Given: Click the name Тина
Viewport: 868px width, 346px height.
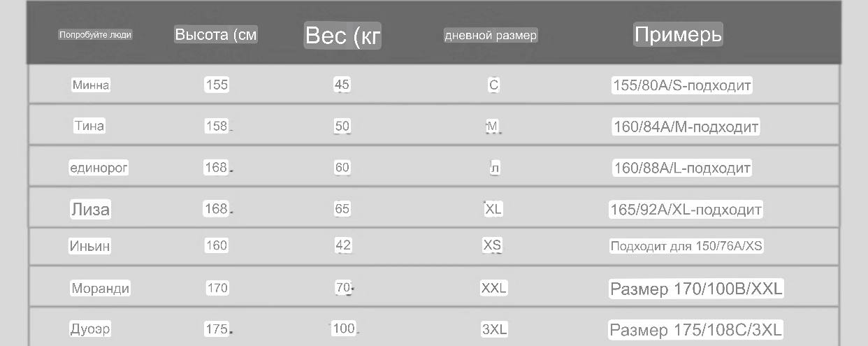Looking at the screenshot, I should [89, 127].
